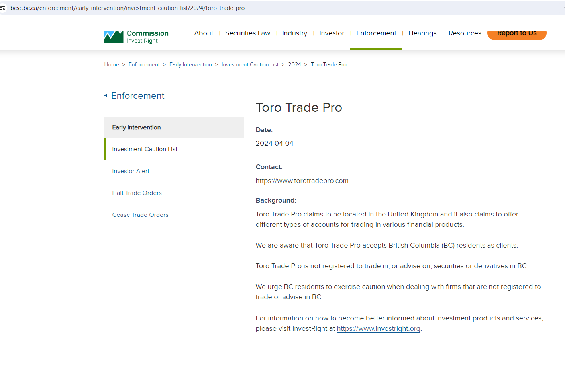Image resolution: width=565 pixels, height=392 pixels.
Task: Click the Contact: label
Action: click(x=269, y=167)
